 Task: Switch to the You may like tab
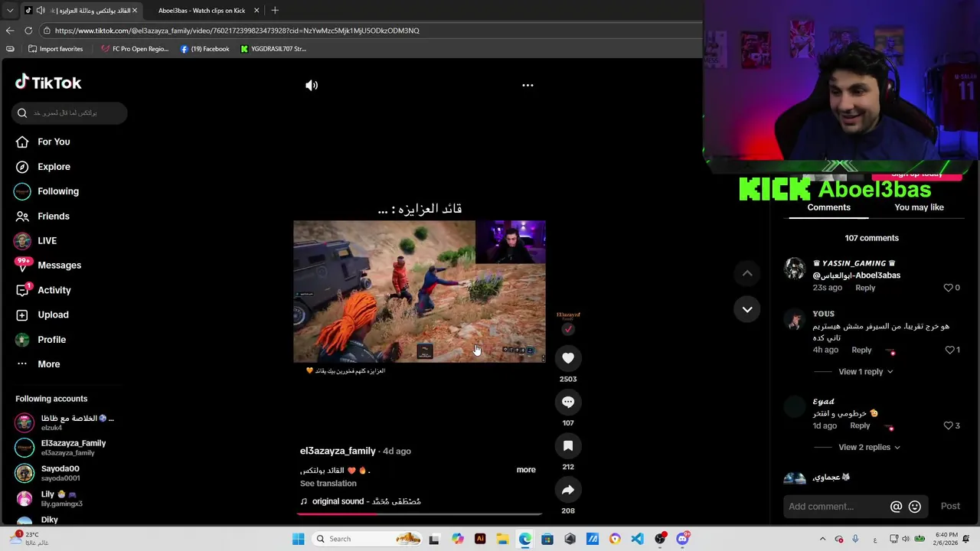[x=919, y=207]
